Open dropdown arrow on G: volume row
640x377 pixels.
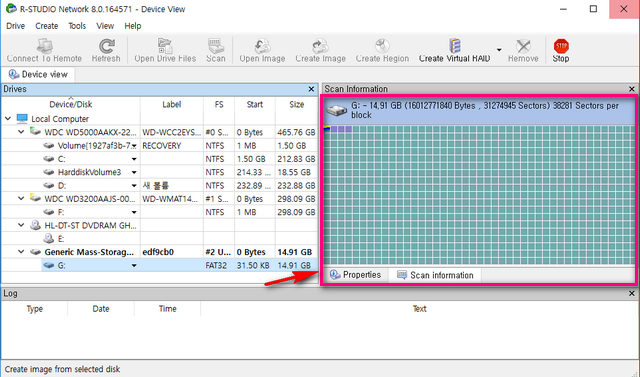(134, 266)
